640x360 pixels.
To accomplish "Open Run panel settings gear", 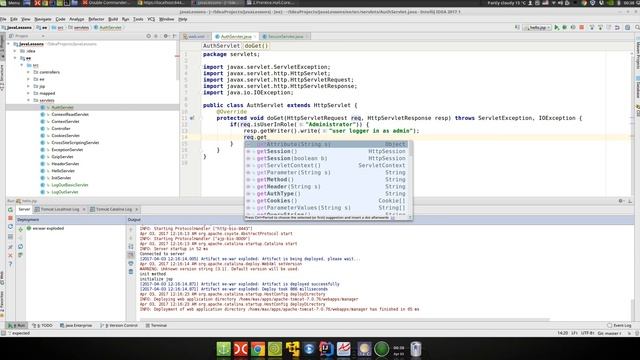I will coord(621,201).
